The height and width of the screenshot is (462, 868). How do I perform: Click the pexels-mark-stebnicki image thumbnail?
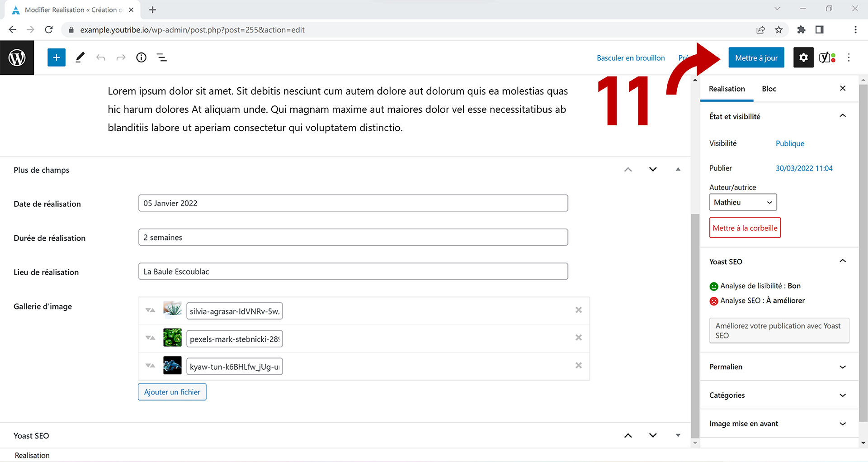(172, 338)
